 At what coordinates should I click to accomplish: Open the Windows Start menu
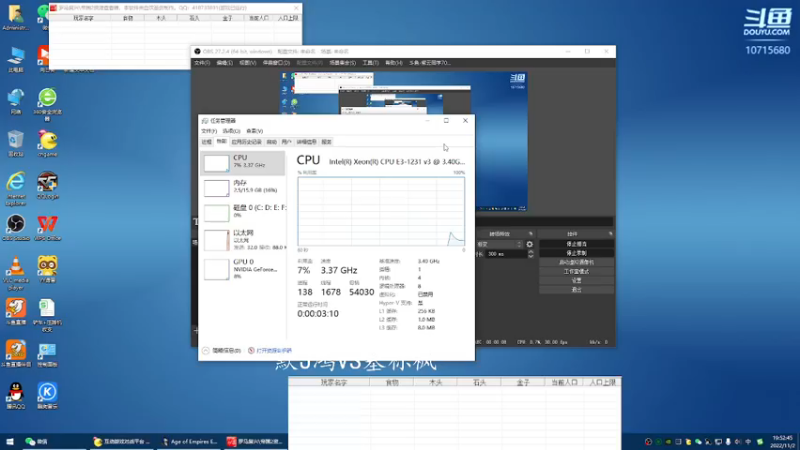10,441
